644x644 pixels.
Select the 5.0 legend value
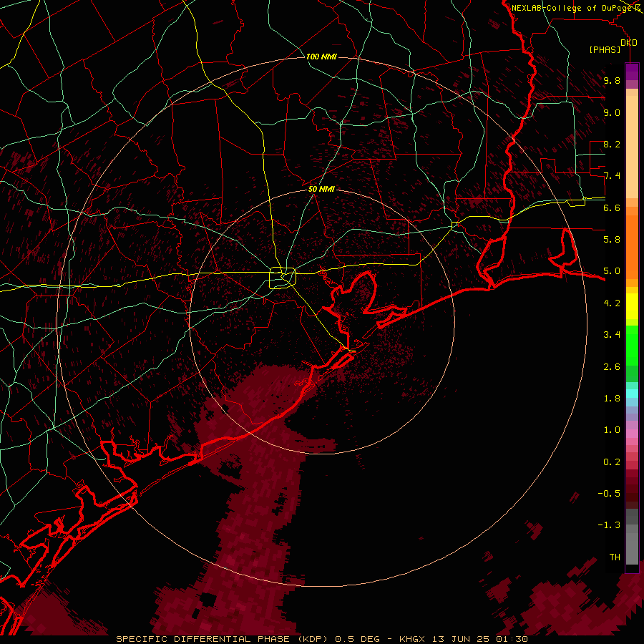point(612,271)
